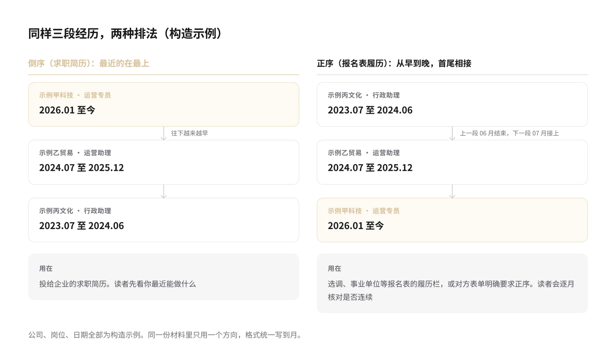Click 2026.01 至今 in the 正序 column

356,226
